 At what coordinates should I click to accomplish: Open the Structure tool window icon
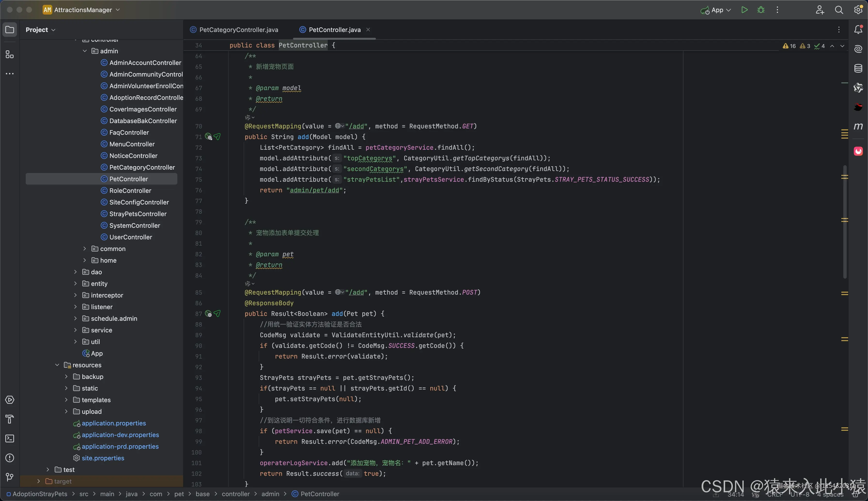[x=10, y=55]
